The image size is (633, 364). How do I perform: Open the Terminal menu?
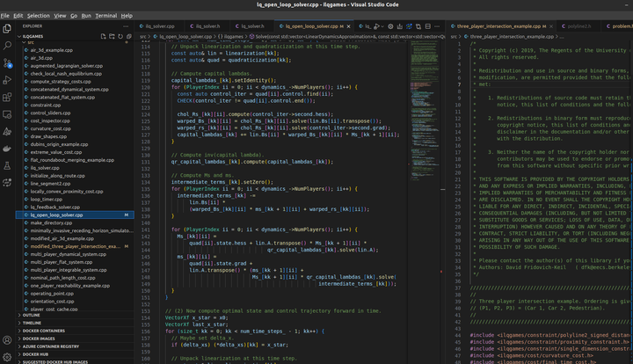(106, 15)
